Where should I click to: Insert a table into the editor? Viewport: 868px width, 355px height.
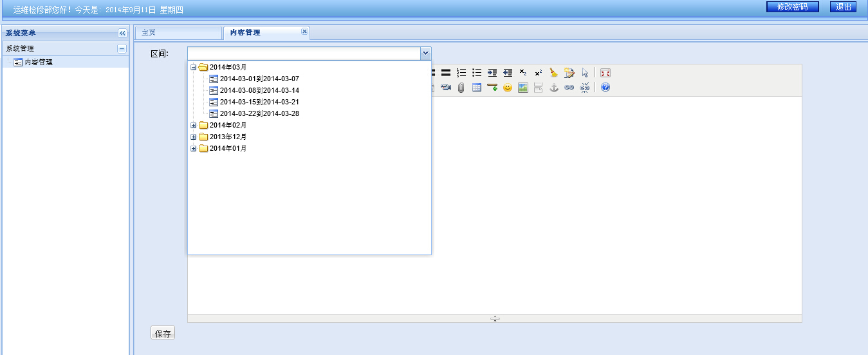(477, 88)
